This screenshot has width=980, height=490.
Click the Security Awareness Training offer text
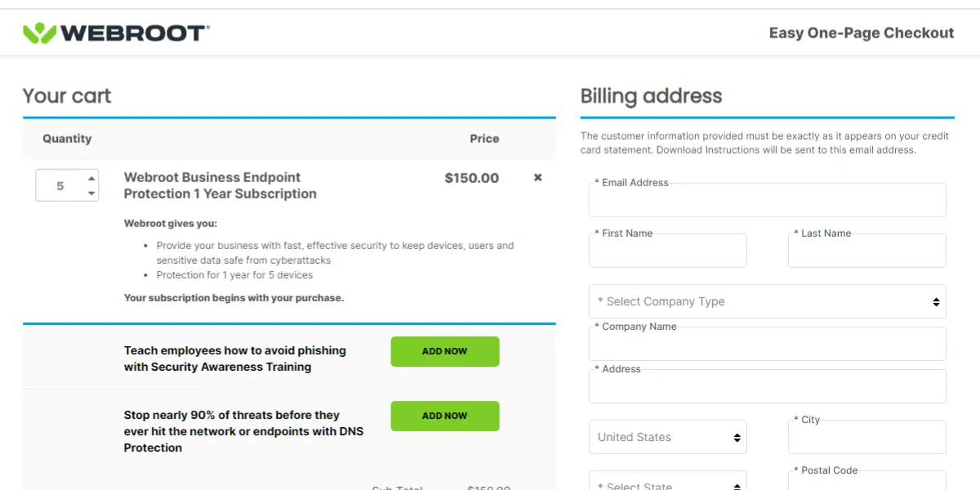235,359
